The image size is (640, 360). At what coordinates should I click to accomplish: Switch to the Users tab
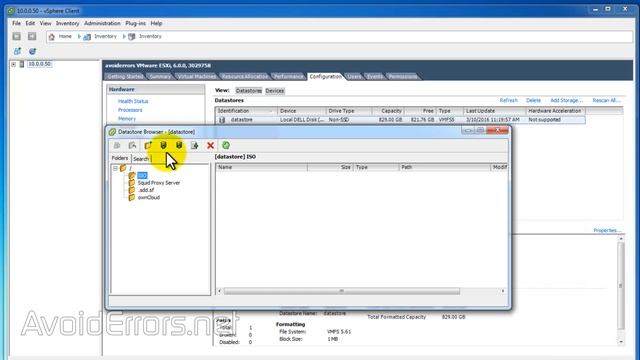coord(354,77)
